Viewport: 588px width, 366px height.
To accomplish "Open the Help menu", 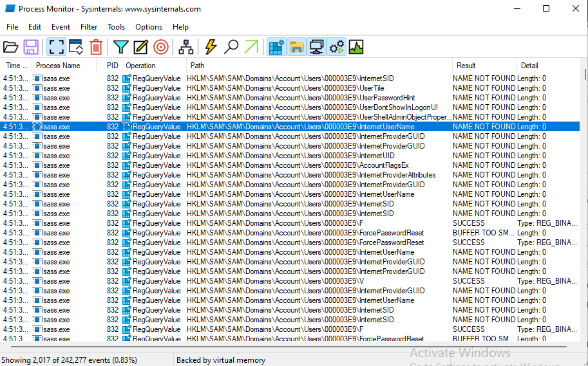I will [180, 27].
